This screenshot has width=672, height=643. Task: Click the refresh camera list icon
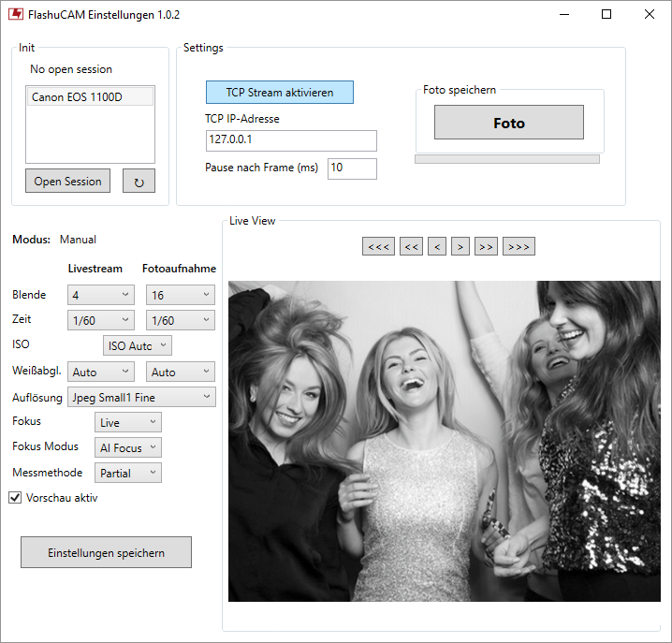tap(139, 182)
